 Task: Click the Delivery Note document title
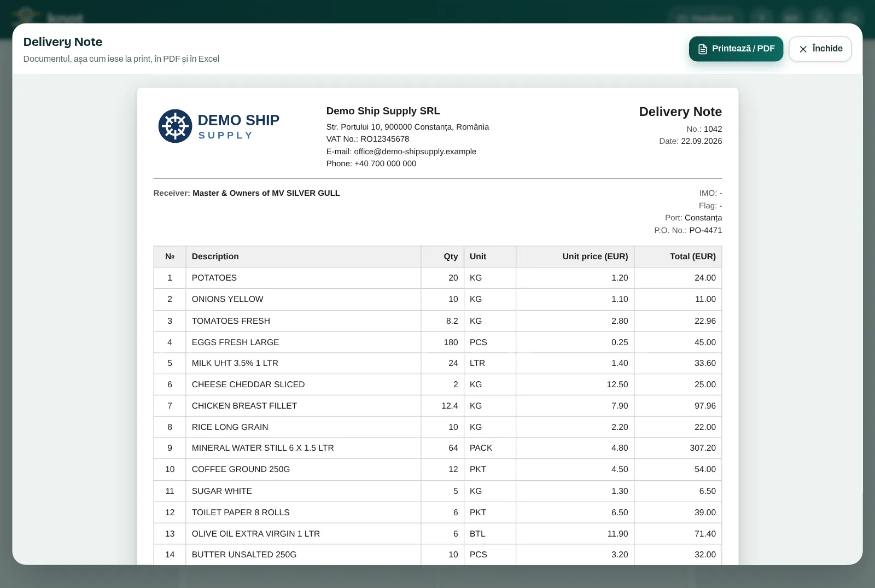coord(680,112)
